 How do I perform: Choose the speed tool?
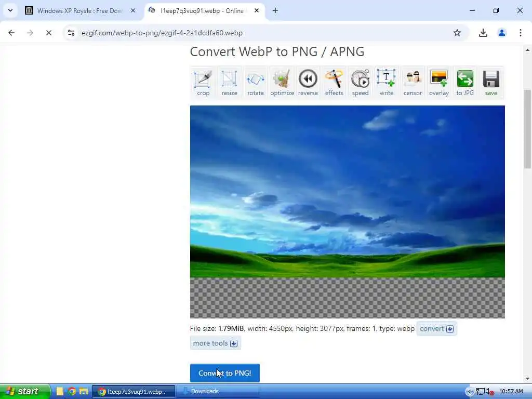coord(361,83)
